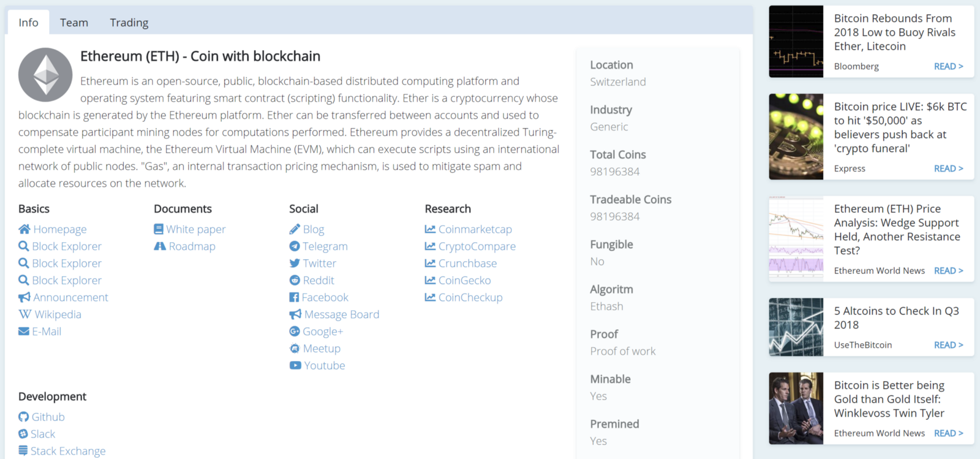Open the Wikipedia link text
This screenshot has height=459, width=980.
point(58,314)
